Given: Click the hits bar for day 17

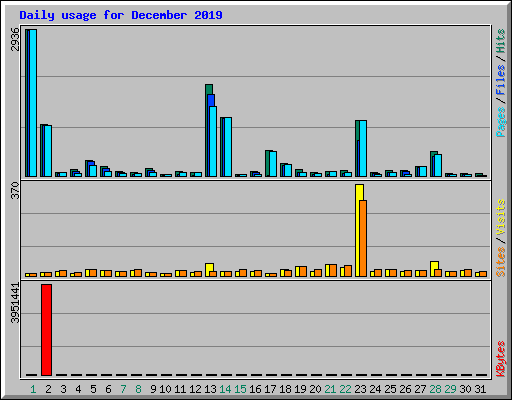Looking at the screenshot, I should coord(267,163).
